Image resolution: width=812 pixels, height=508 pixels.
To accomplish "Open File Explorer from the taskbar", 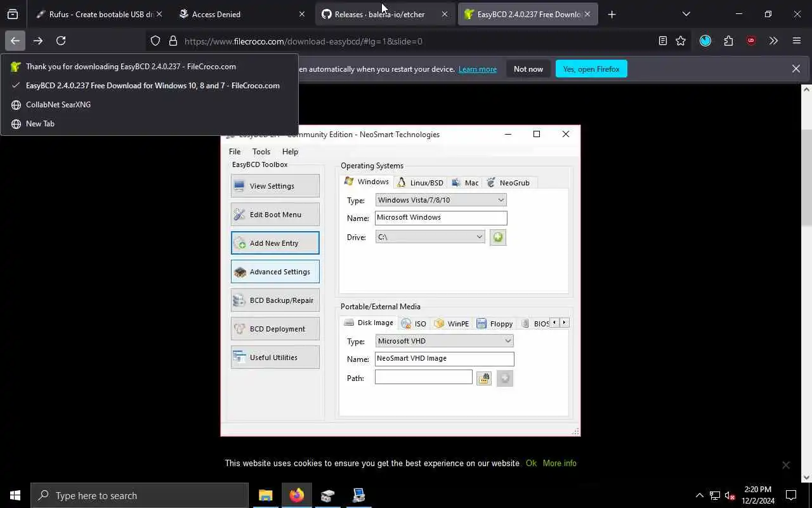I will click(265, 495).
